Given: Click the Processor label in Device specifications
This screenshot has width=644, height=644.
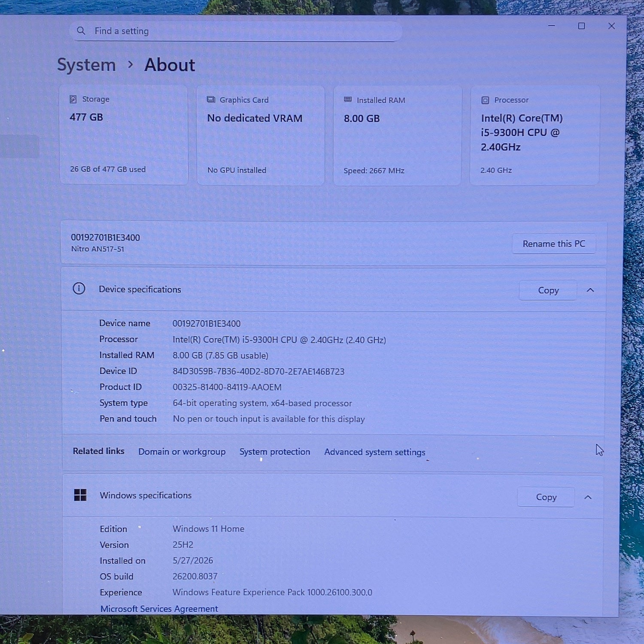Looking at the screenshot, I should (118, 339).
